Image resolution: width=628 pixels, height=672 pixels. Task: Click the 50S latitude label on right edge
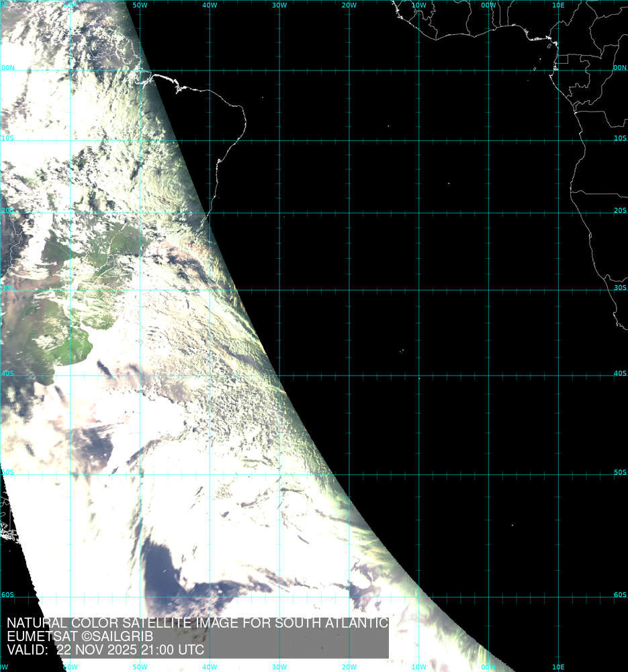(x=620, y=472)
